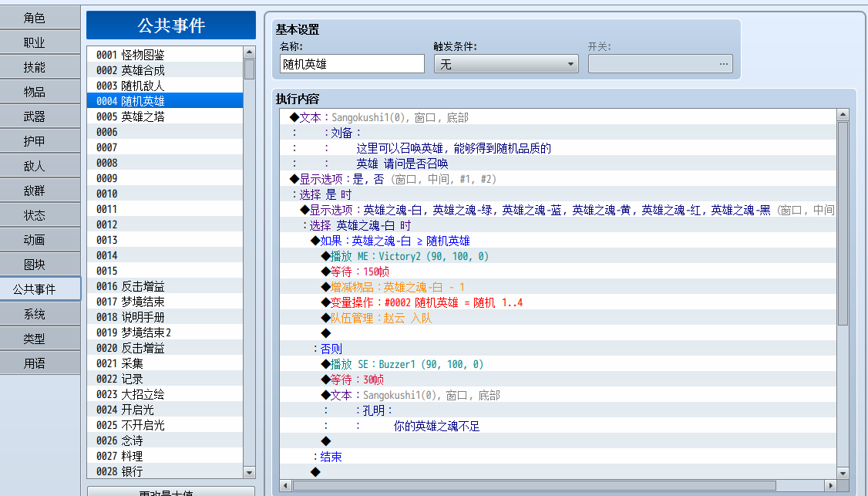
Task: Click the command list vertical scrollbar thumb
Action: coord(843,224)
